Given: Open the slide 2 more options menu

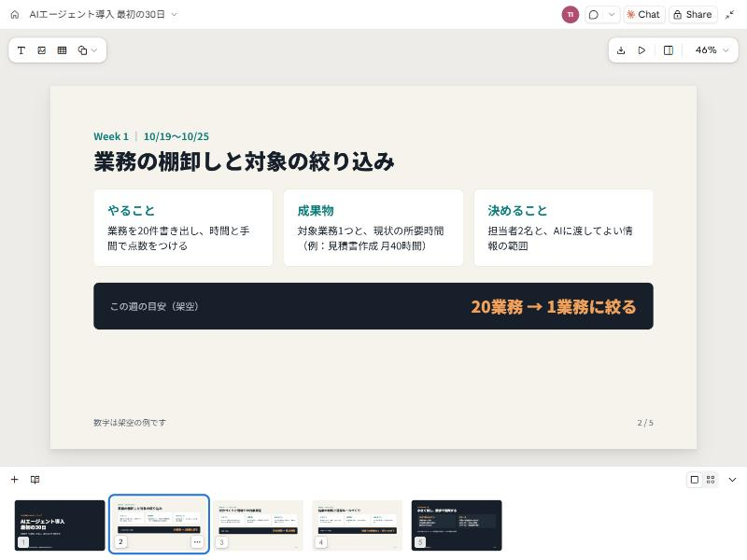Looking at the screenshot, I should [x=197, y=542].
